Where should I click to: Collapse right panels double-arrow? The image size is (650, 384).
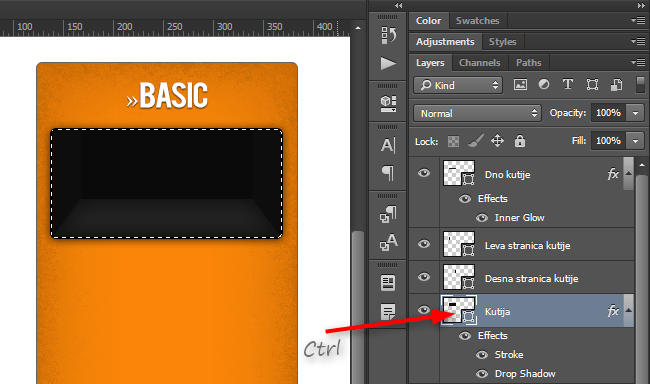(641, 5)
